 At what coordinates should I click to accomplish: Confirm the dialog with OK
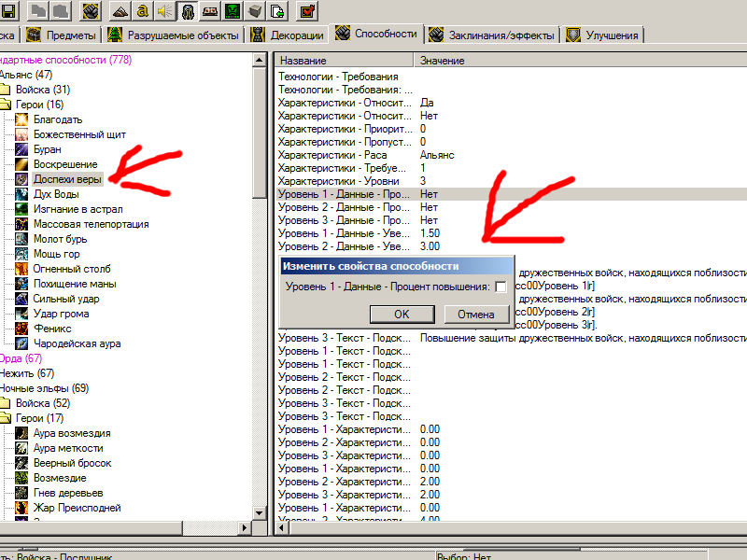[402, 315]
